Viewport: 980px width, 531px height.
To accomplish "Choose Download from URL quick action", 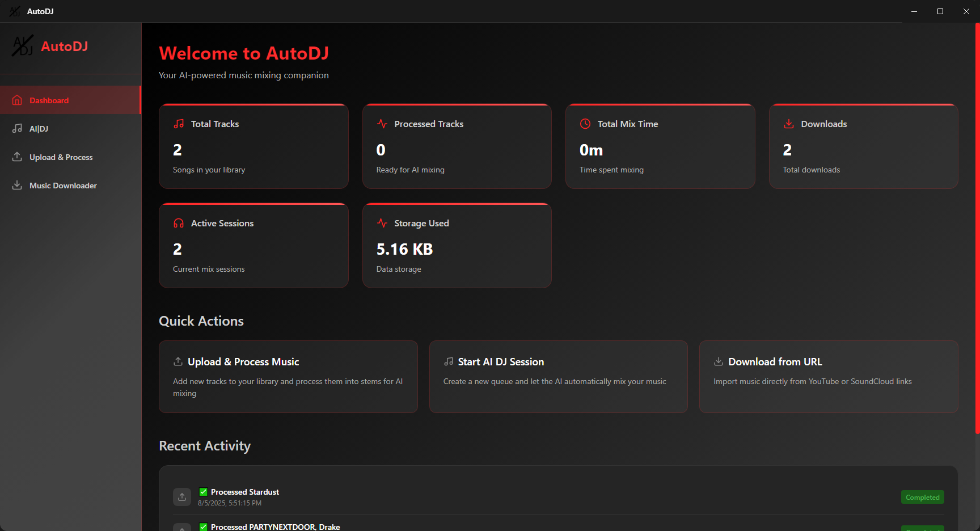I will 828,377.
